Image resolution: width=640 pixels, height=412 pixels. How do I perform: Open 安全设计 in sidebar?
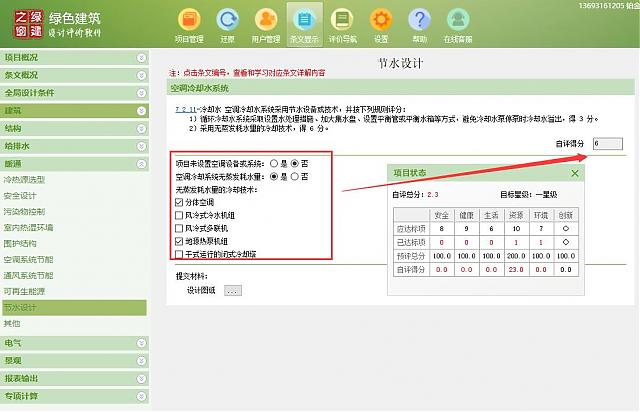pos(20,196)
